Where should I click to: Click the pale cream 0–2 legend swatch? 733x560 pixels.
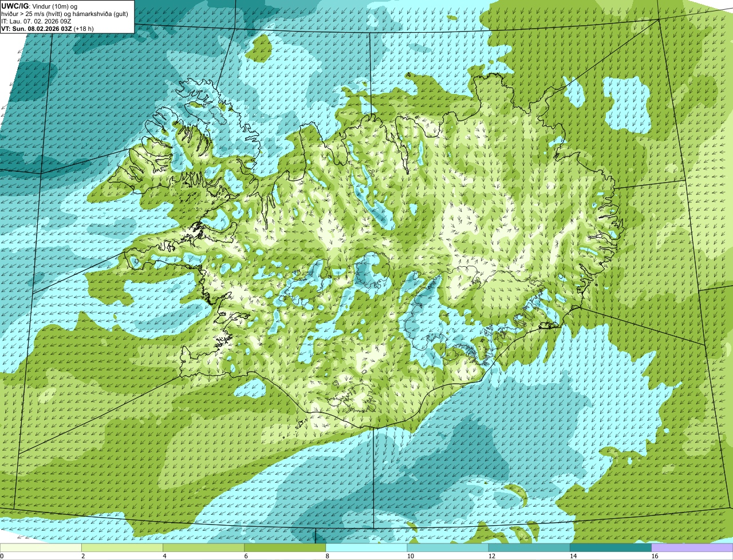(x=41, y=548)
